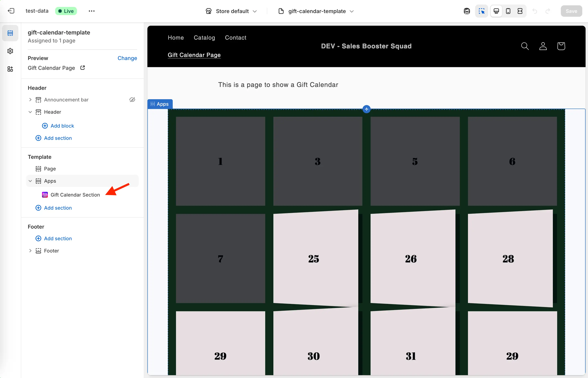Click the test-data theme name
588x378 pixels.
pos(37,11)
